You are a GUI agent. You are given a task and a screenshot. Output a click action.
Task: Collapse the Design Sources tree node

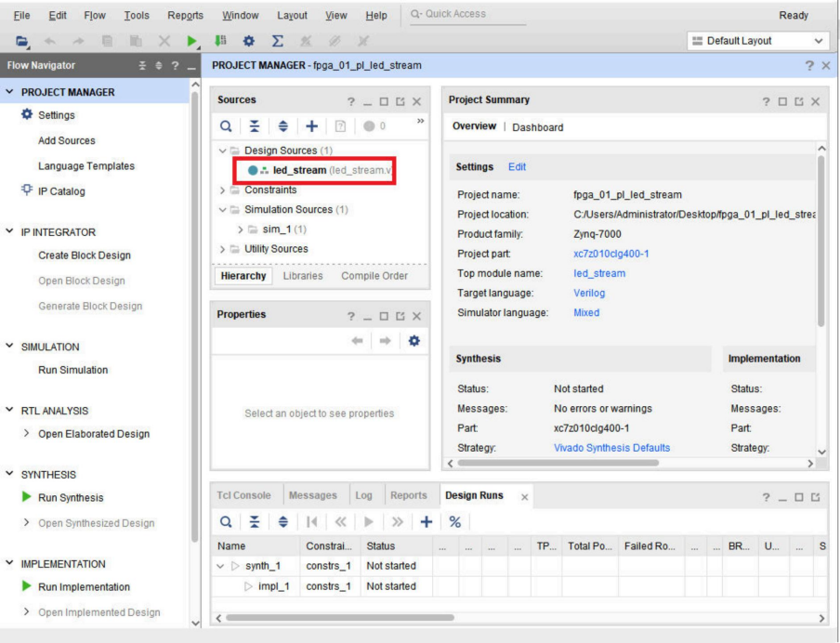point(221,151)
